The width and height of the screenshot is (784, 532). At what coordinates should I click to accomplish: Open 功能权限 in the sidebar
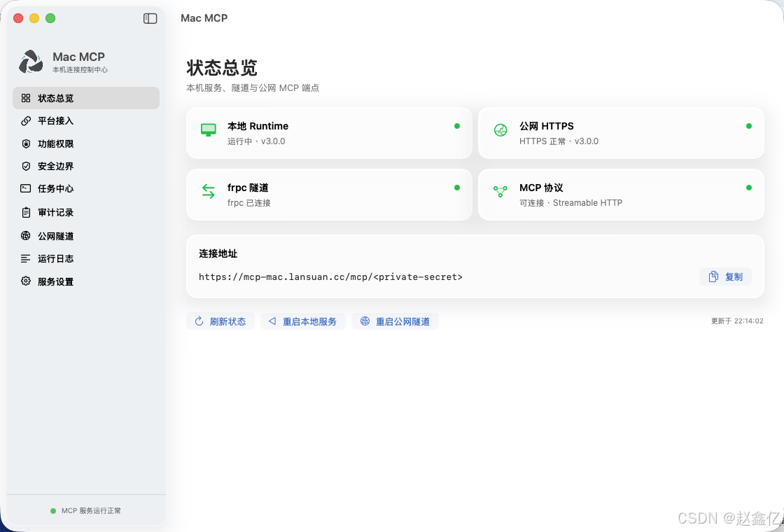click(x=86, y=143)
